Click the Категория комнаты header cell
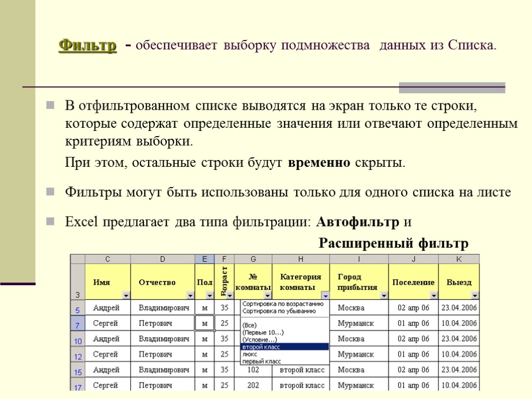Viewport: 532px width, 399px height. pos(301,282)
